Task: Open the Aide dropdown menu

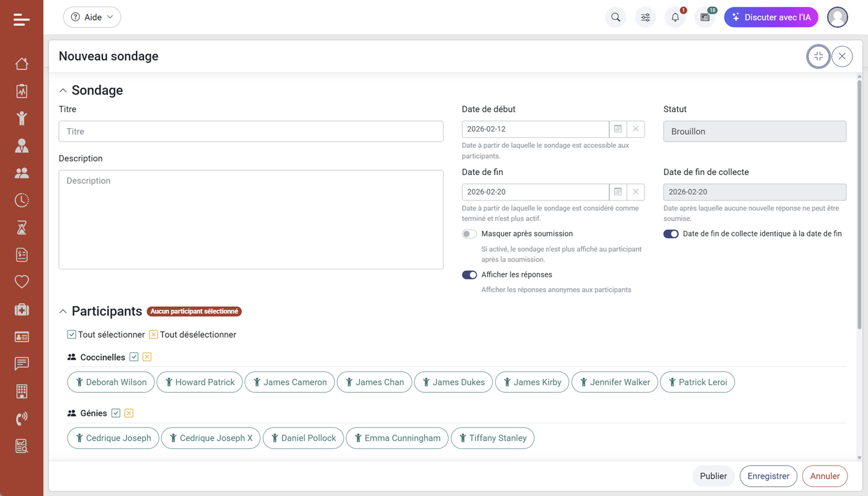Action: [x=92, y=17]
